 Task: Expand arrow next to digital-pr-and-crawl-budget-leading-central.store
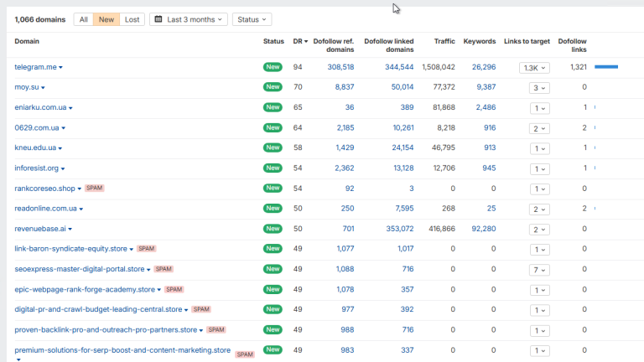(186, 310)
